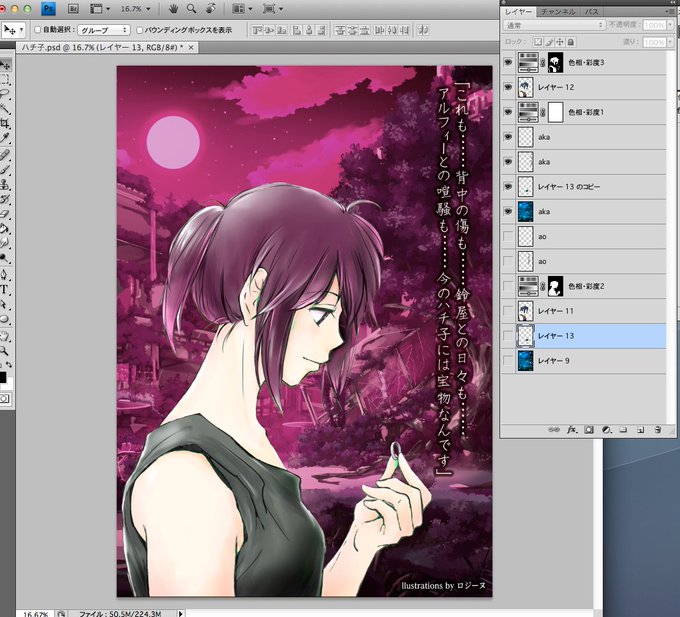Switch to the パス tab
The image size is (680, 617).
[592, 12]
